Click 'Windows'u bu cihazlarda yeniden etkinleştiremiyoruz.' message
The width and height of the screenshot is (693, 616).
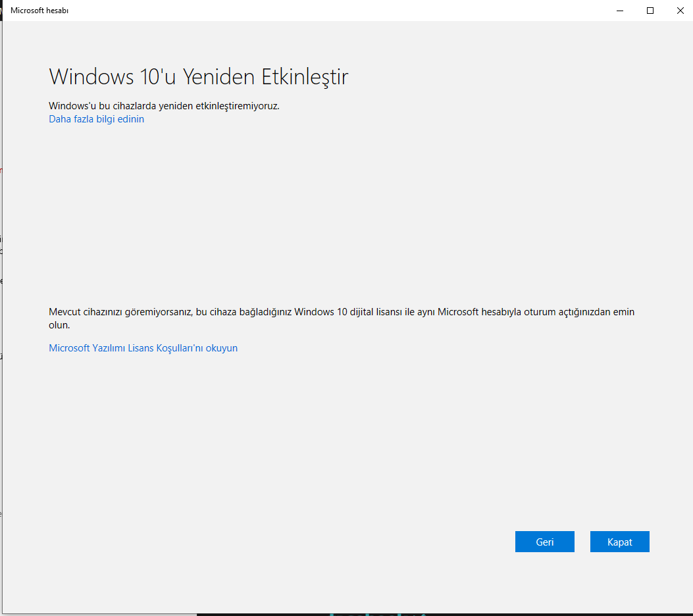164,105
